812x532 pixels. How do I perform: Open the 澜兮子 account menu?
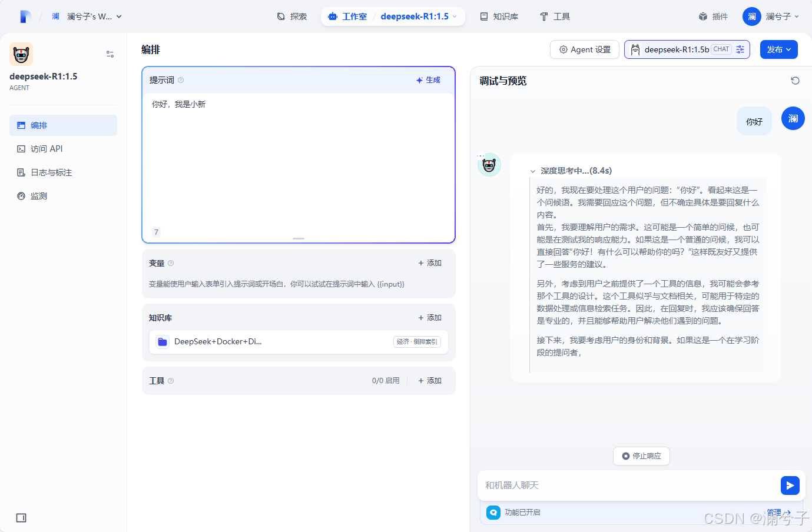(771, 16)
